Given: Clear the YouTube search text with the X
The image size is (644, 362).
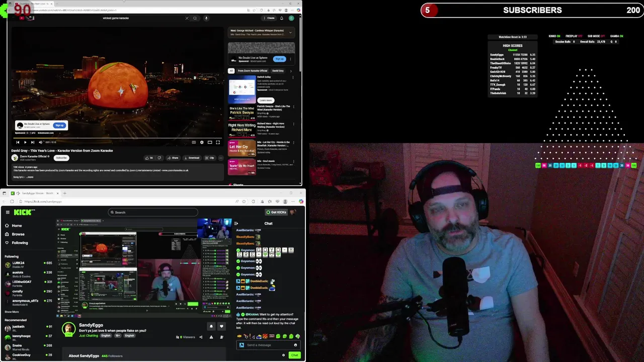Looking at the screenshot, I should [x=187, y=18].
